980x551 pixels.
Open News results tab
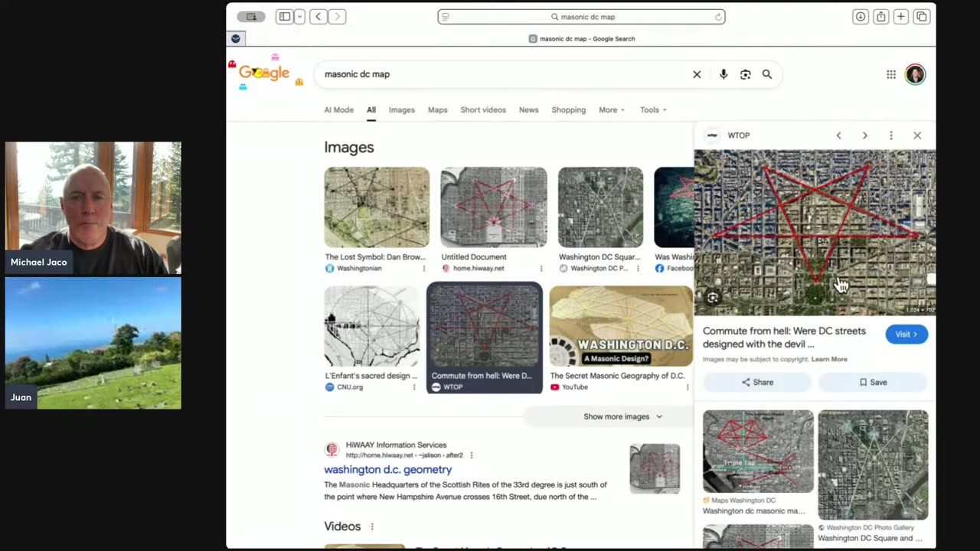[x=528, y=109]
